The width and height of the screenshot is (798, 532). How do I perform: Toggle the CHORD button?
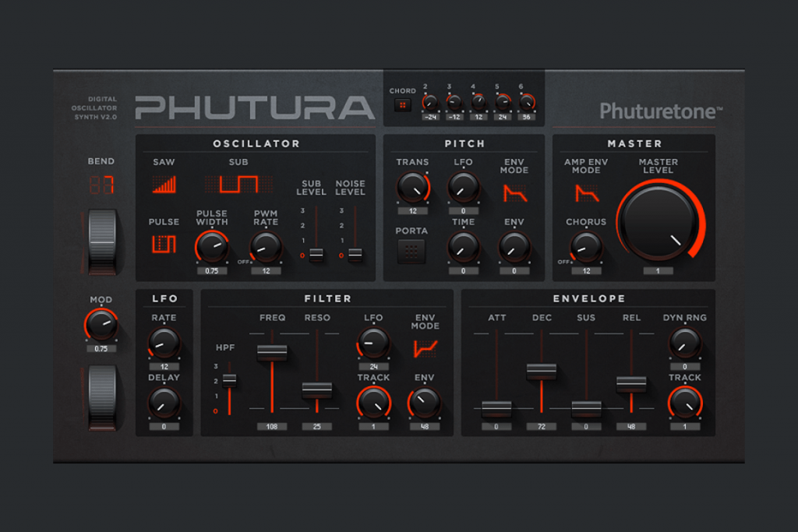[x=403, y=105]
